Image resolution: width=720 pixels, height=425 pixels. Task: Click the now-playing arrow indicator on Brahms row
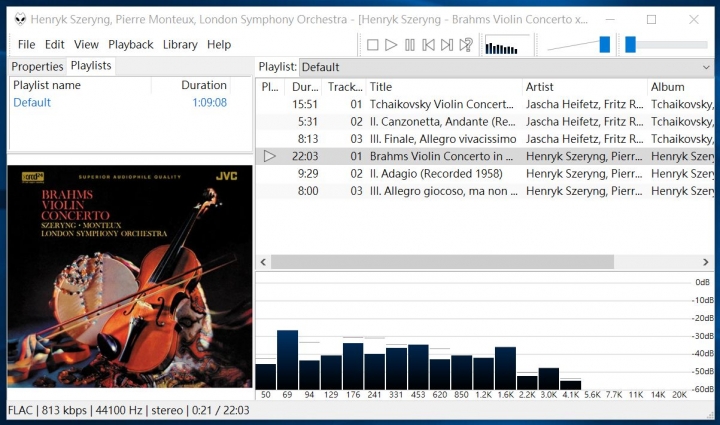pos(270,157)
